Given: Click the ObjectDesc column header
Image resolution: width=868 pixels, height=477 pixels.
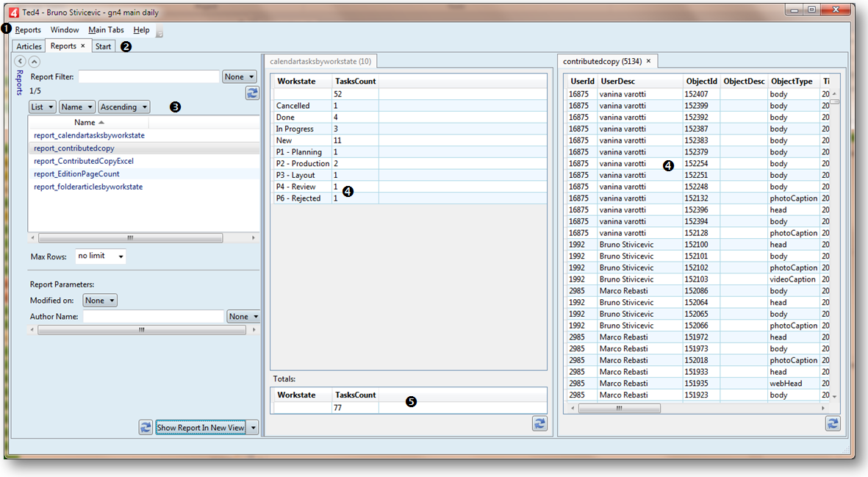Looking at the screenshot, I should click(x=744, y=82).
